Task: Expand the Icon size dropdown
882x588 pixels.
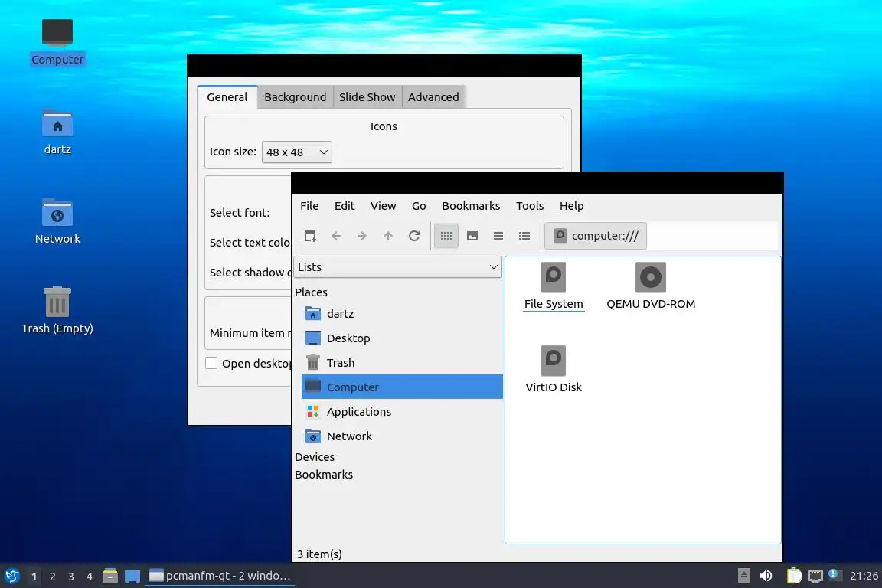Action: [x=296, y=152]
